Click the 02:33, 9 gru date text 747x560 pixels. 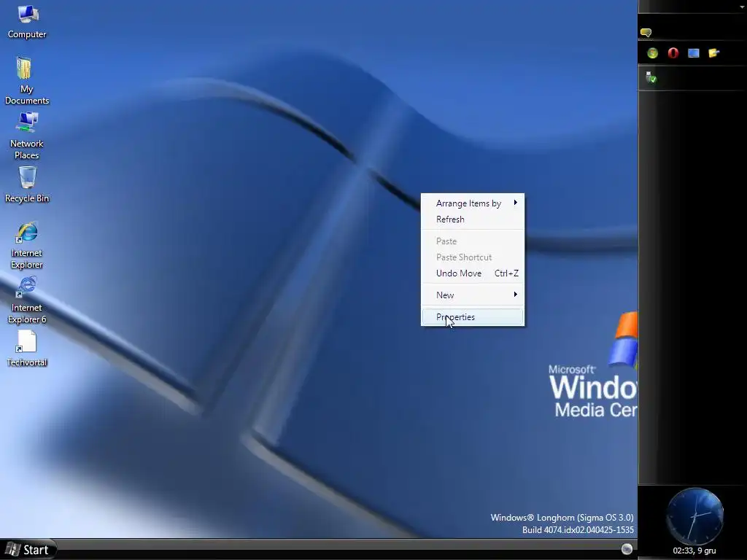[x=694, y=551]
